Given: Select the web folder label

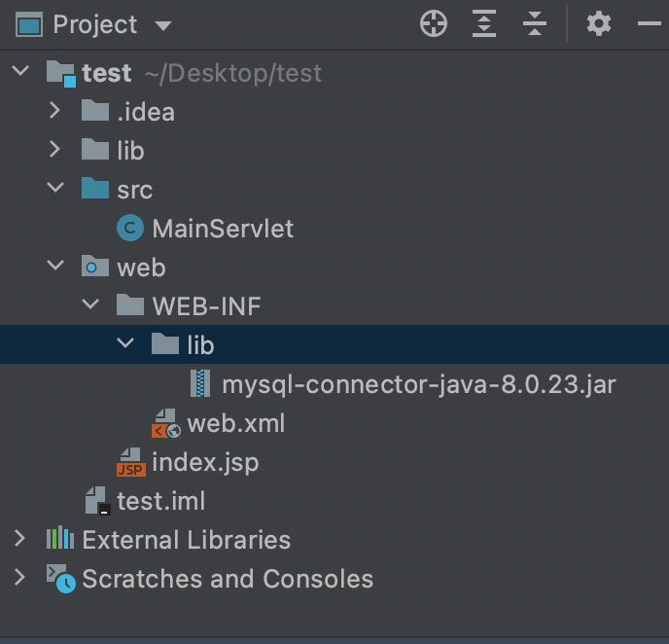Looking at the screenshot, I should [x=141, y=268].
